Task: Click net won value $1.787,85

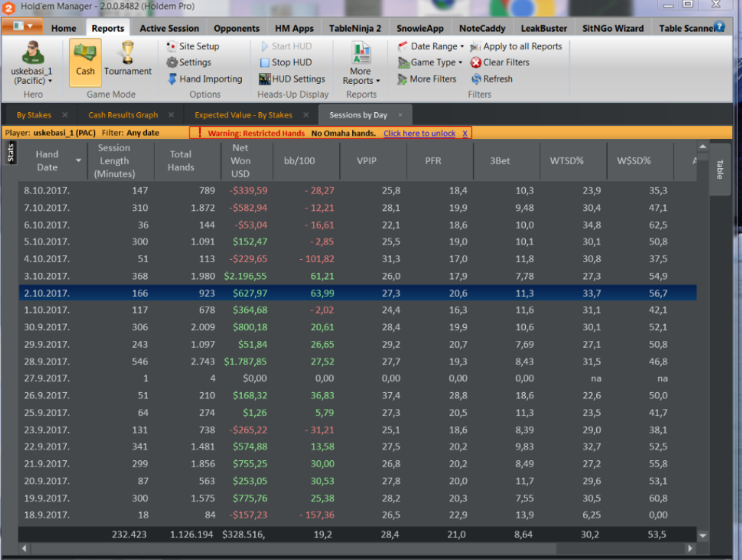Action: [245, 361]
